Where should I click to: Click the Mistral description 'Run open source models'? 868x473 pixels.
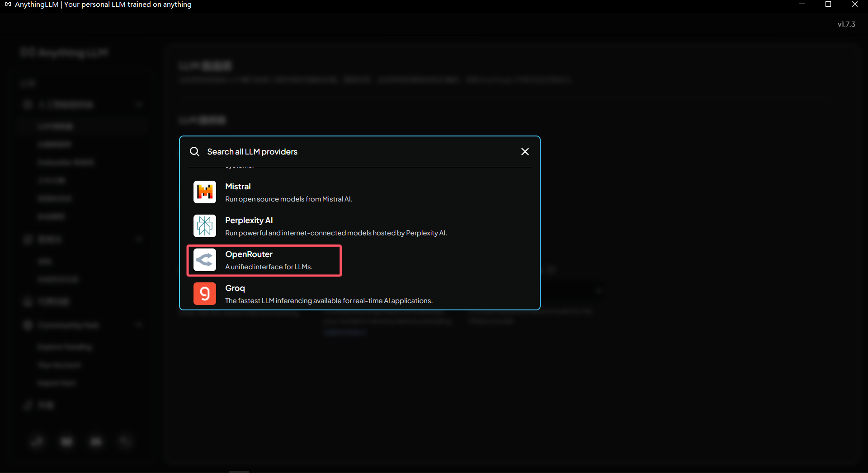coord(288,199)
